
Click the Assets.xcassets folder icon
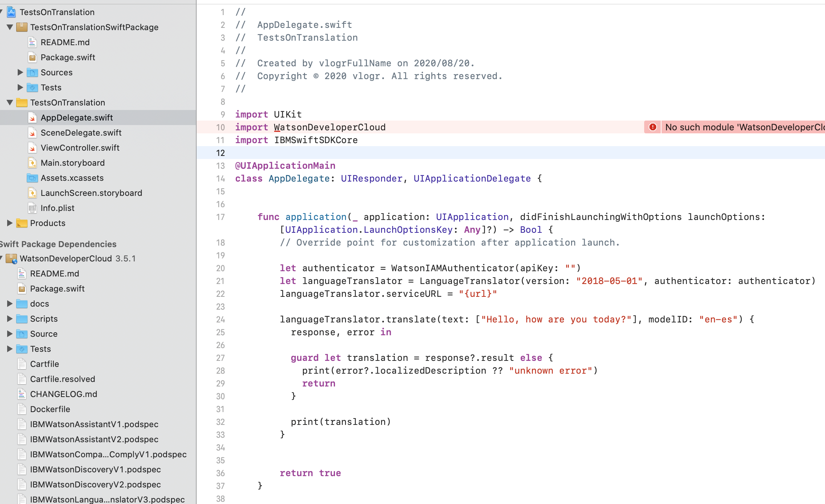[32, 178]
